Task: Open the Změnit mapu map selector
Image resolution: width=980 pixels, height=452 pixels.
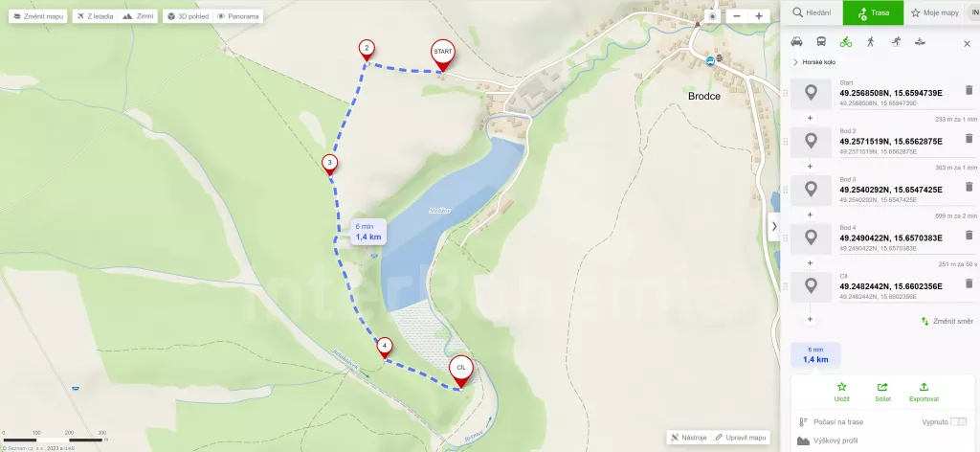Action: tap(38, 16)
